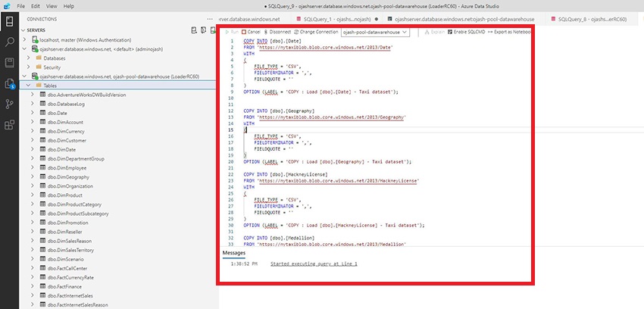Screen dimensions: 644x309
Task: Open the Search view icon
Action: [x=9, y=42]
